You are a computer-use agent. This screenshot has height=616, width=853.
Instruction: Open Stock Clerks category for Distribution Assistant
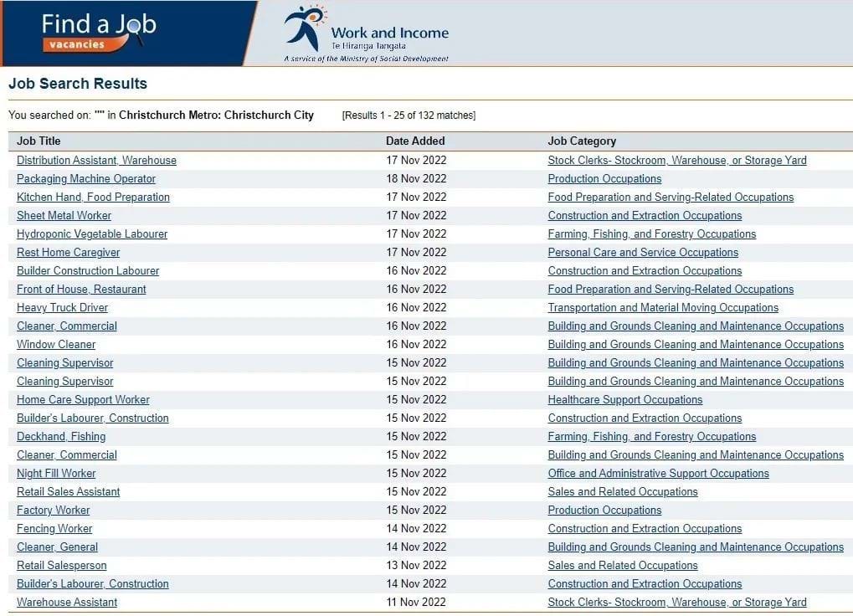tap(676, 161)
